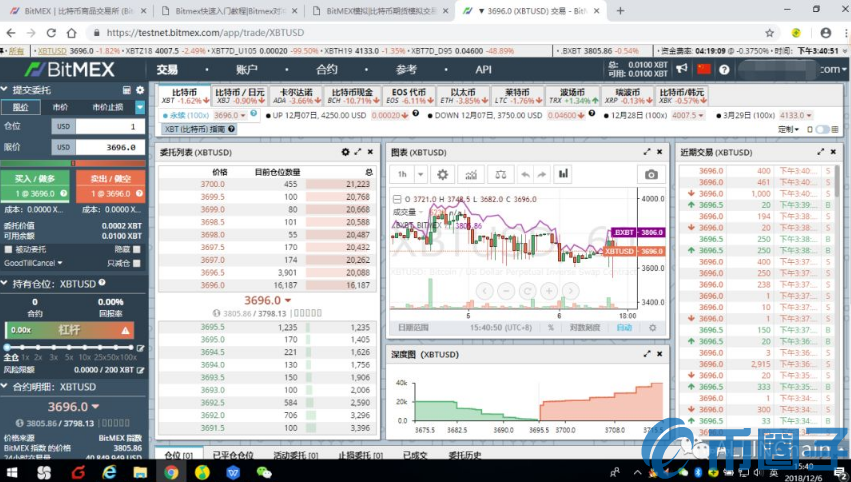This screenshot has width=851, height=482.
Task: Click 卖出 / 做空 sell short button
Action: coord(110,186)
